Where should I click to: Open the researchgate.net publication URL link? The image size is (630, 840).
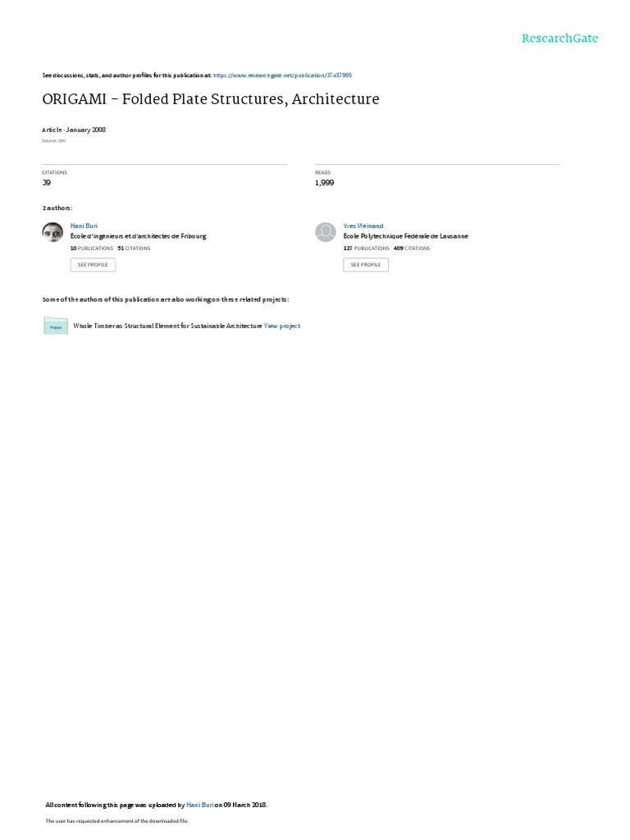pyautogui.click(x=282, y=75)
